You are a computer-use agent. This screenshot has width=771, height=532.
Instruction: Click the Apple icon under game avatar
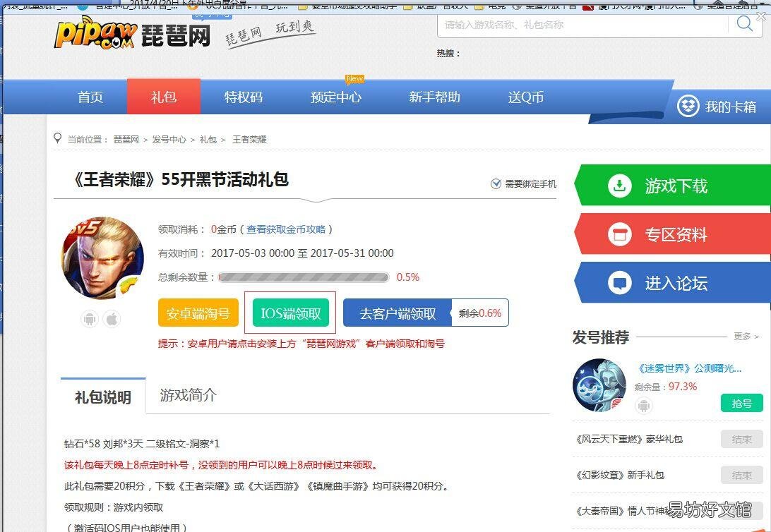tap(112, 320)
